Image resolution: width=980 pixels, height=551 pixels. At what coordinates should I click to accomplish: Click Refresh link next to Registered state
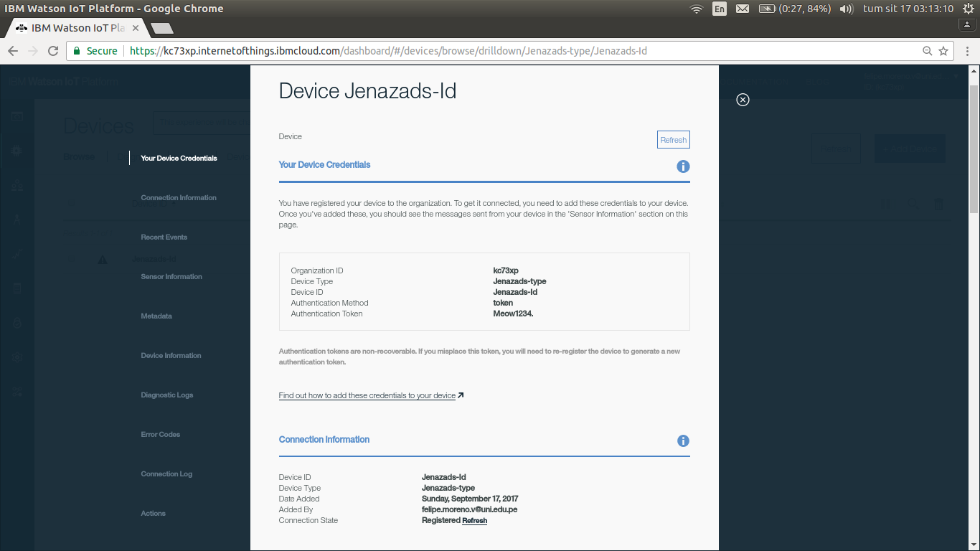[474, 521]
